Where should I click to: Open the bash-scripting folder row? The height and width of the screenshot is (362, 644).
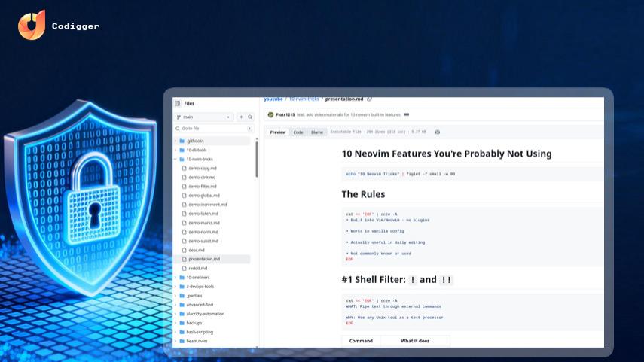[x=212, y=332]
